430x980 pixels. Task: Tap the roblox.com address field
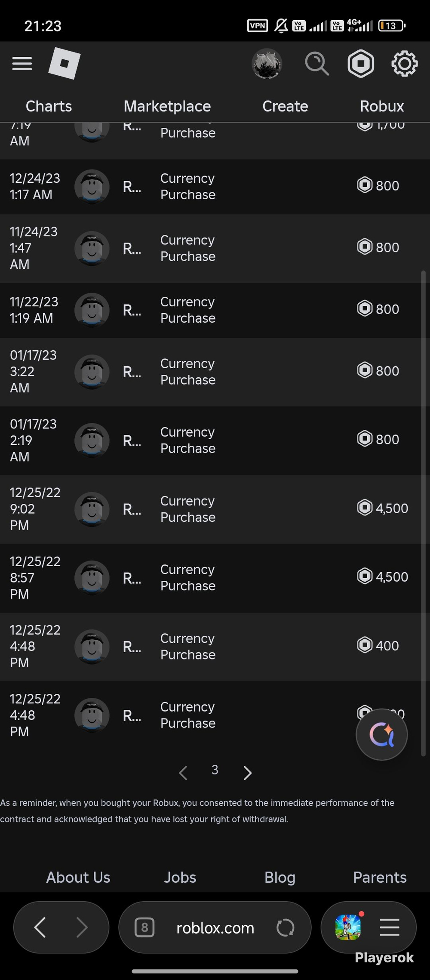(215, 928)
